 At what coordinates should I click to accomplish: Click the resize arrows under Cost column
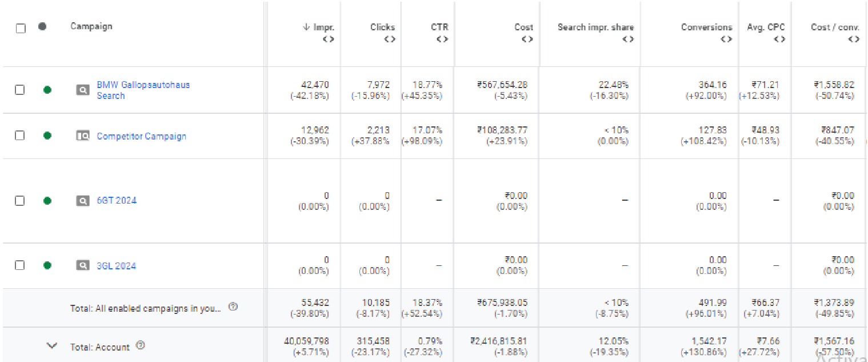(527, 39)
